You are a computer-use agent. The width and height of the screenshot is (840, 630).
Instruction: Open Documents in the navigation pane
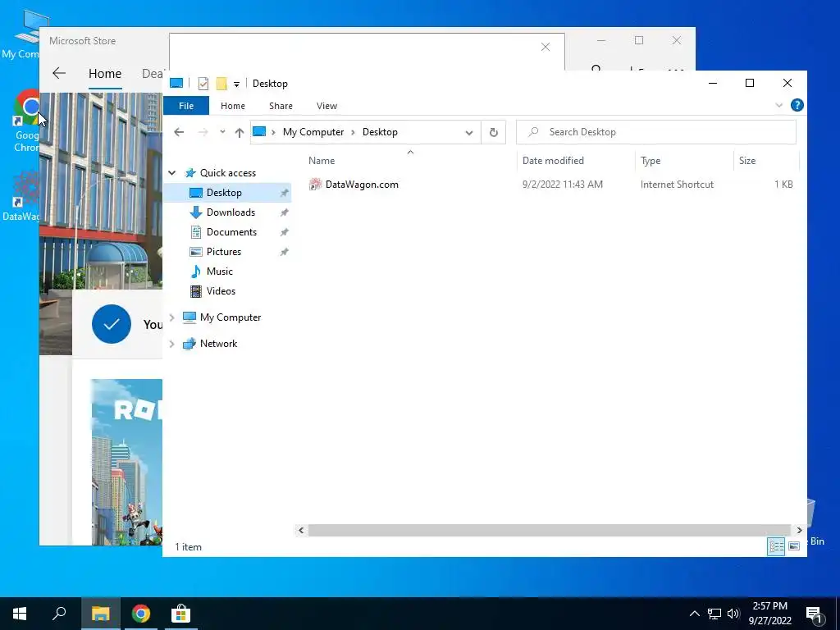(x=231, y=232)
